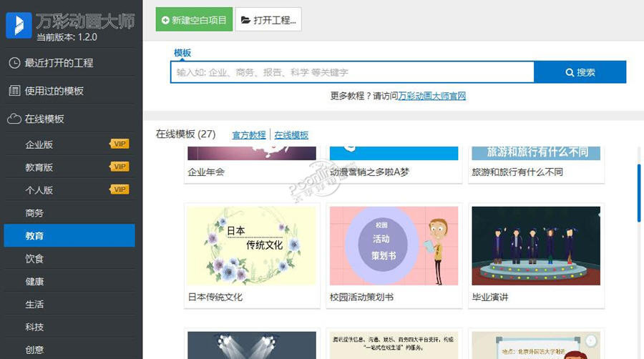644x359 pixels.
Task: Click the VIP badge on 教育版
Action: [x=119, y=167]
